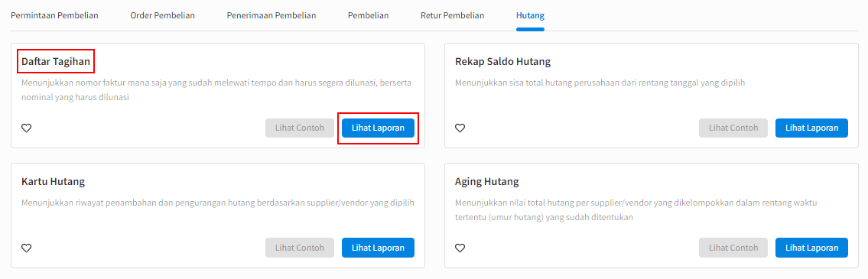Open Lihat Laporan on Kartu Hutang card

pyautogui.click(x=378, y=248)
